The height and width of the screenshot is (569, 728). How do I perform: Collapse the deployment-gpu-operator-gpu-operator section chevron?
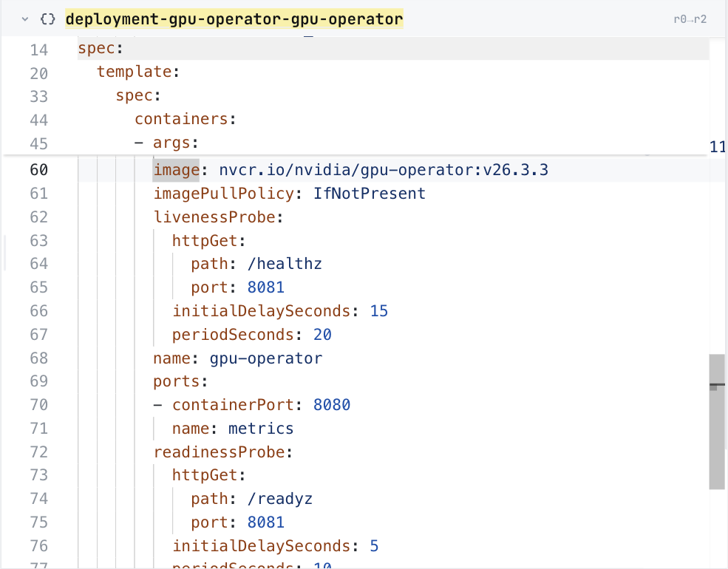(25, 19)
